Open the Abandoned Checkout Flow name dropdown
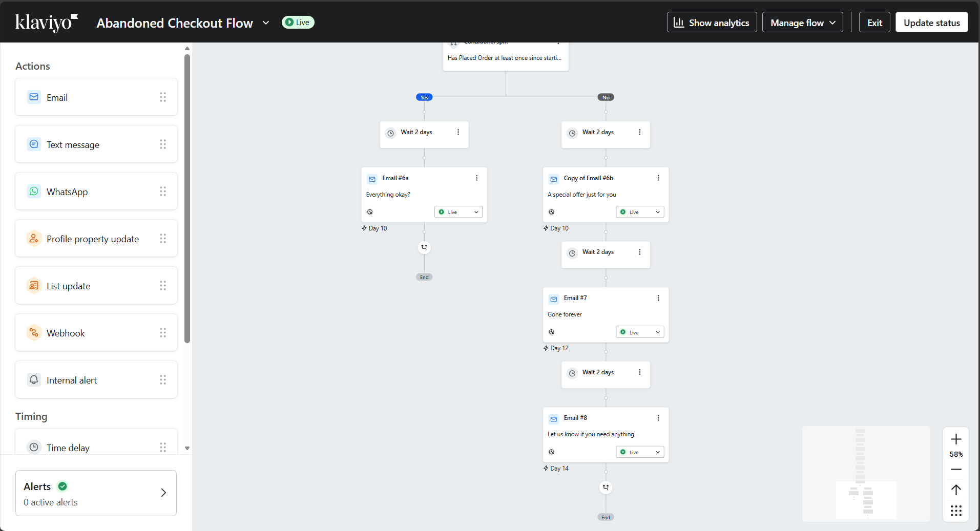980x531 pixels. (266, 23)
